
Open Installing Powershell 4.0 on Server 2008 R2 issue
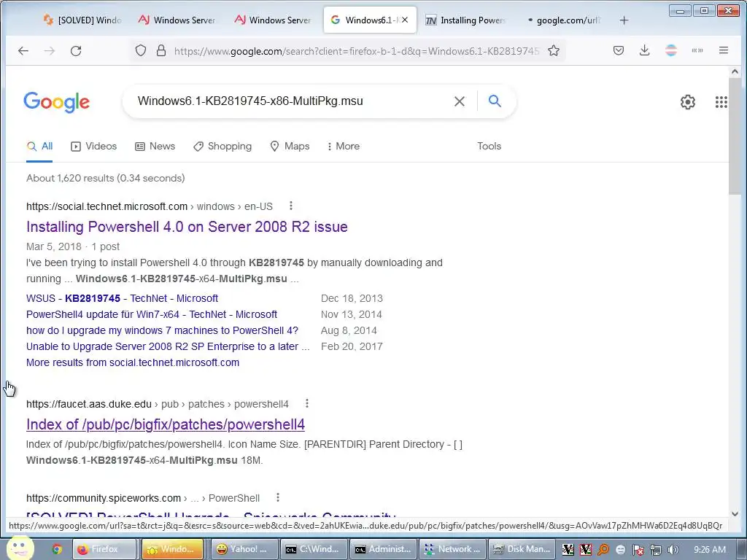(x=187, y=227)
